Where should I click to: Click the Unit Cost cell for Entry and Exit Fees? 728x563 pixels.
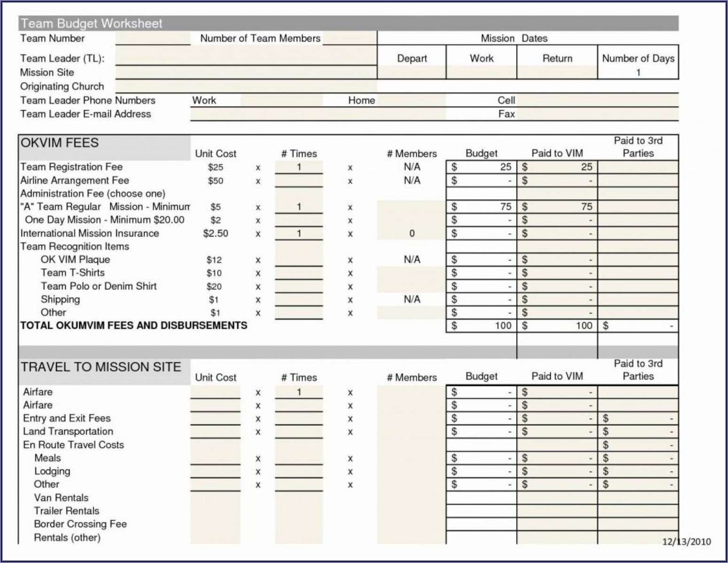[215, 418]
